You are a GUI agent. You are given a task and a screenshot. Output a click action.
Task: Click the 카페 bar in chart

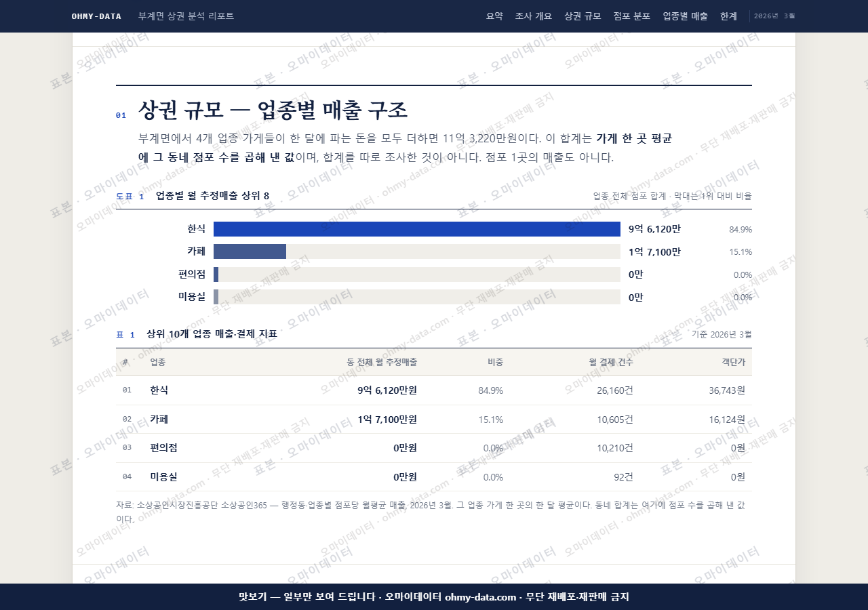click(x=250, y=251)
